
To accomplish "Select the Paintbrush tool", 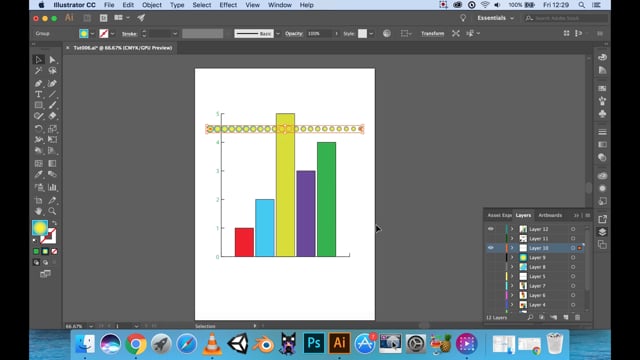I will [52, 105].
